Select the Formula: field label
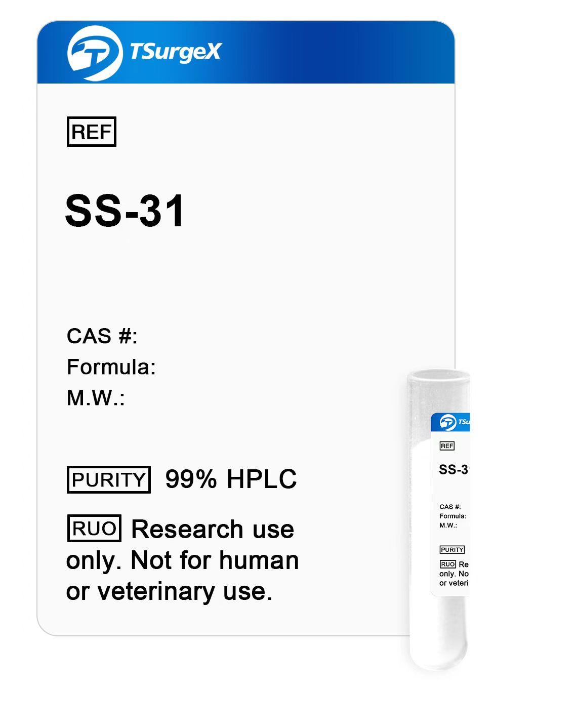This screenshot has width=577, height=728. (111, 367)
